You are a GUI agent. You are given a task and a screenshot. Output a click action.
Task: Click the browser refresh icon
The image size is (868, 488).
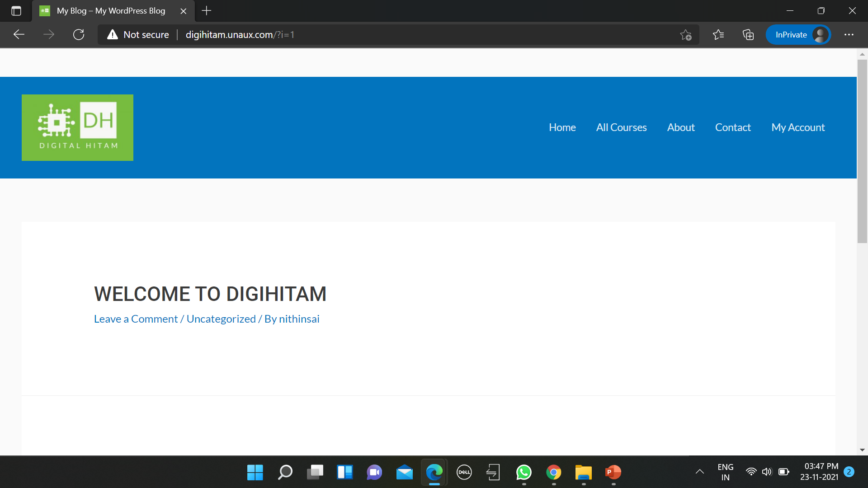click(79, 35)
